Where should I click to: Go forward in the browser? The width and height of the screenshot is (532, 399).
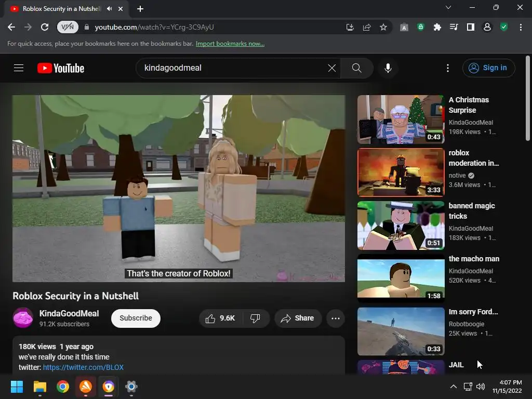coord(28,27)
